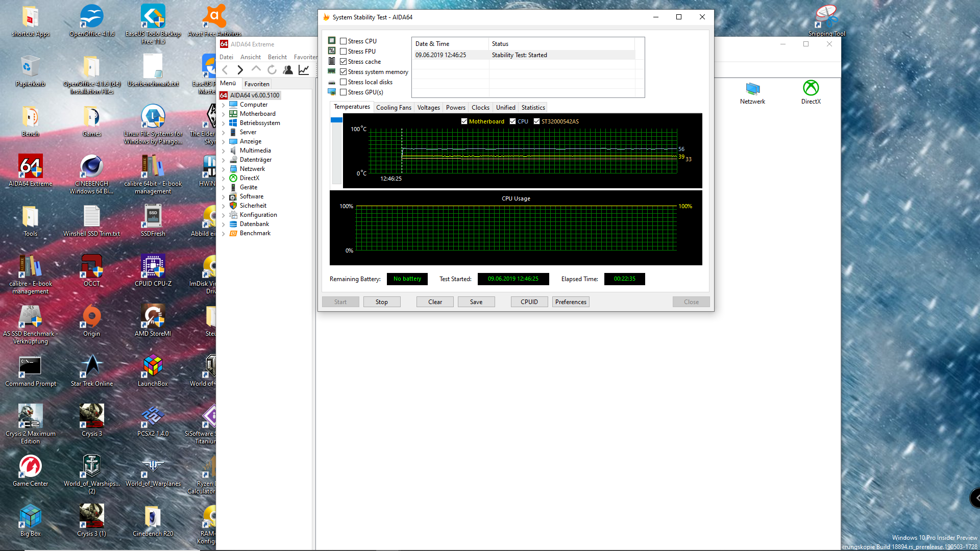Expand Multimedia tree node
Screen dimensions: 980x551
224,151
